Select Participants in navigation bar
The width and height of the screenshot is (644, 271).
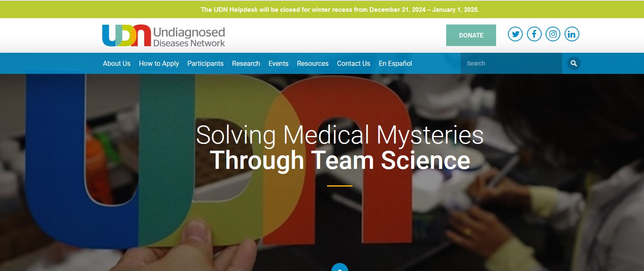click(x=205, y=63)
